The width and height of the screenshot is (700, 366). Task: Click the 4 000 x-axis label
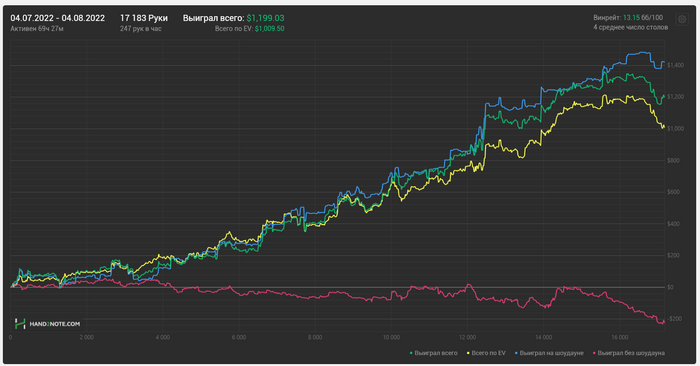[x=162, y=337]
